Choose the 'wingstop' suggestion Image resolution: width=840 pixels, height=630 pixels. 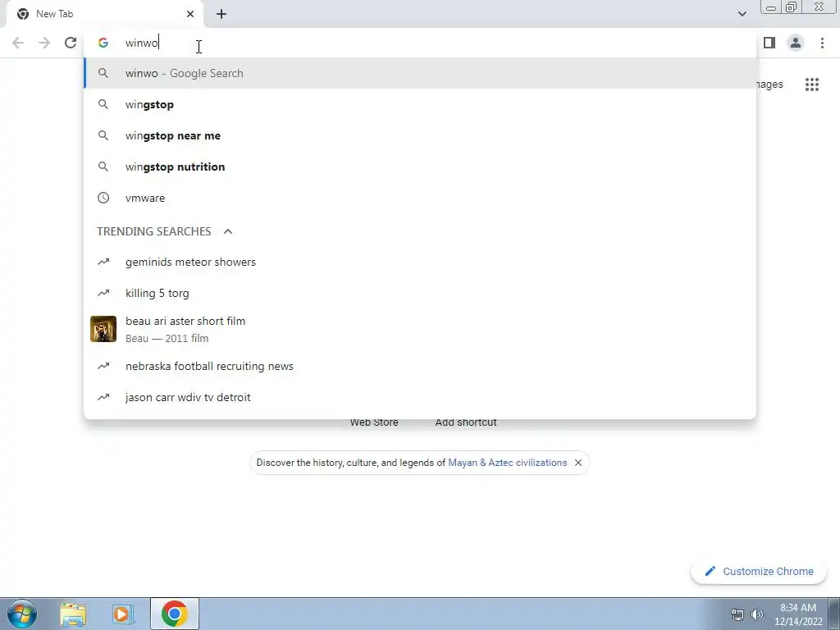(x=420, y=104)
